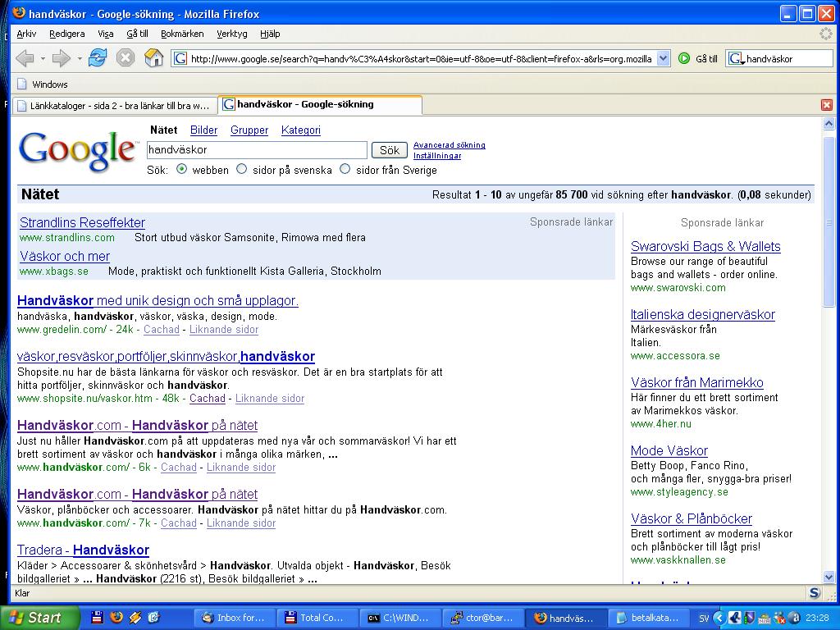840x630 pixels.
Task: Open Liknande sidor for shopsite.nu result
Action: [269, 399]
